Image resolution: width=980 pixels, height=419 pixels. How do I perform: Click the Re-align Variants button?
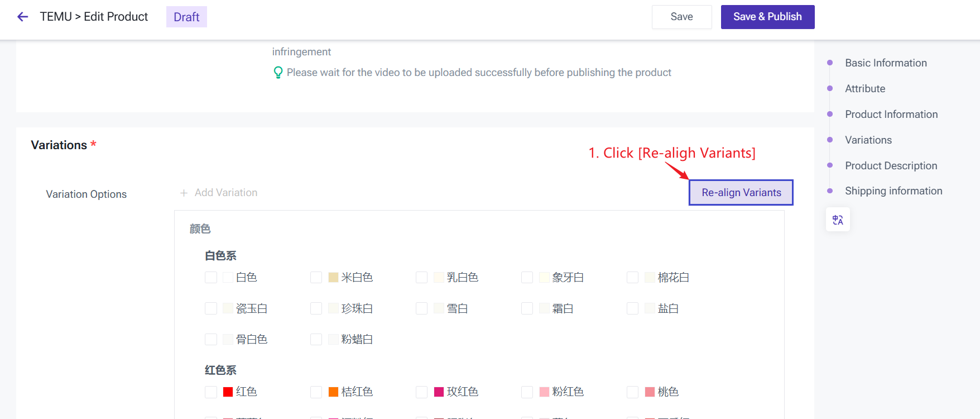(x=741, y=193)
